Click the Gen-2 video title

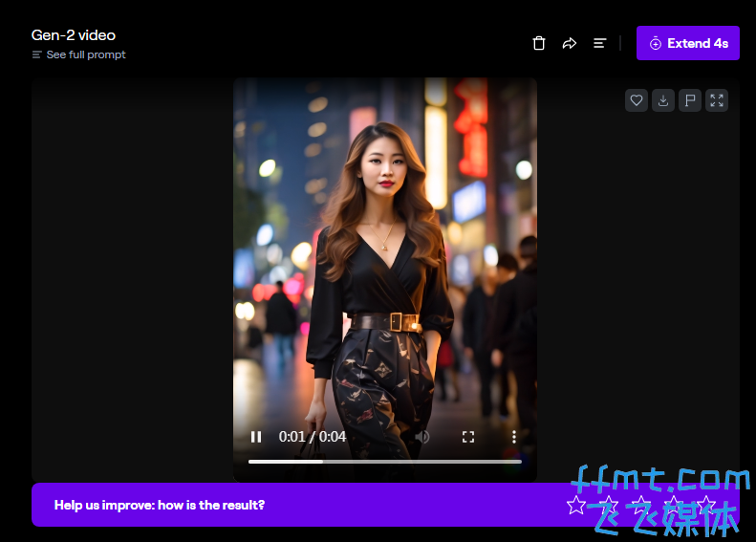[x=74, y=35]
